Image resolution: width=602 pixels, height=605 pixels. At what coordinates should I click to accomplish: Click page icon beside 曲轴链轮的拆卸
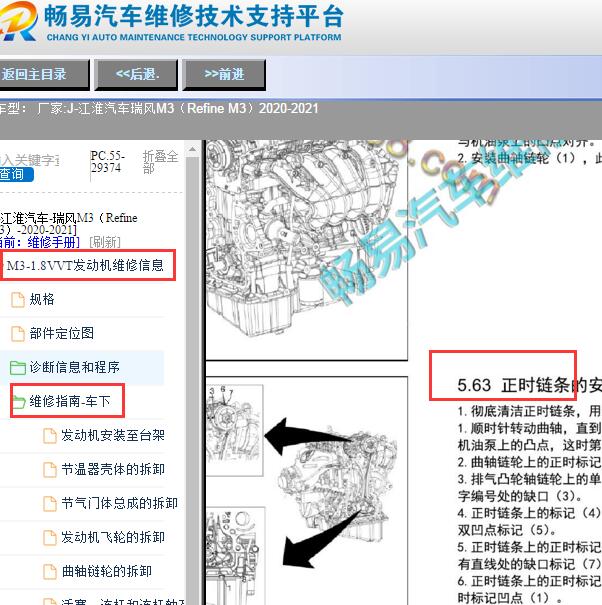pos(49,571)
